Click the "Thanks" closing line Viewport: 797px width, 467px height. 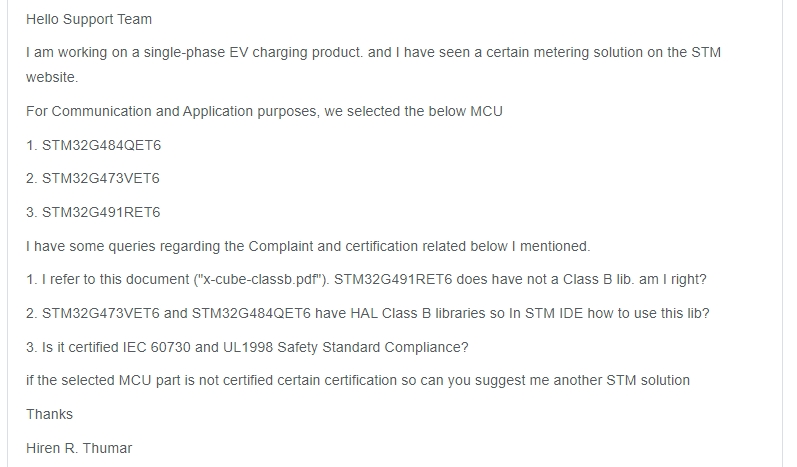(49, 414)
